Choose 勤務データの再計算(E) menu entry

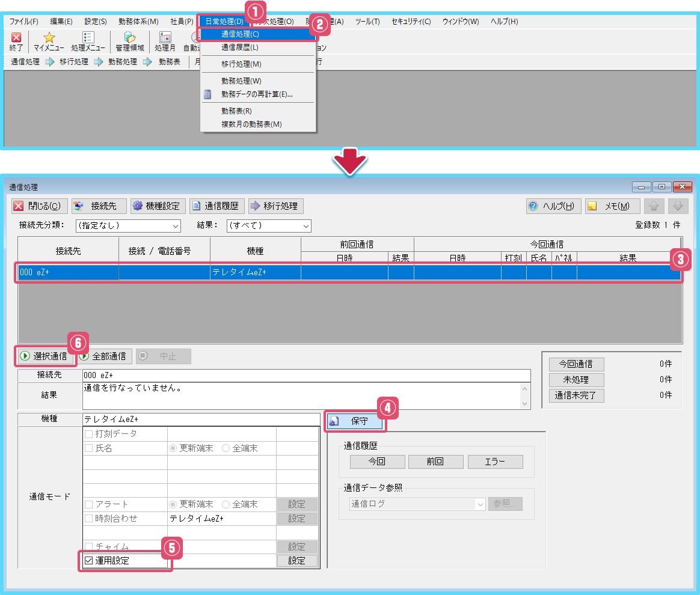256,94
